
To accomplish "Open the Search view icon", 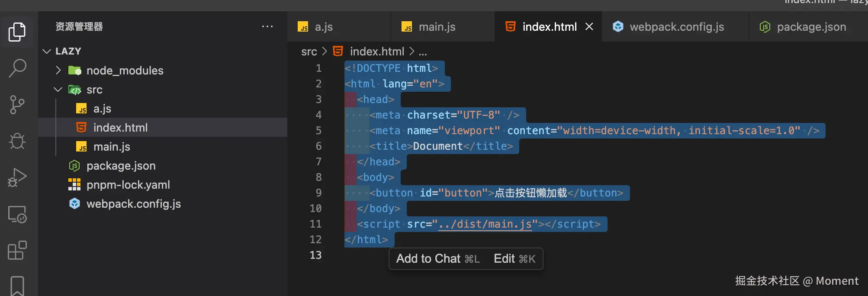I will (x=17, y=68).
